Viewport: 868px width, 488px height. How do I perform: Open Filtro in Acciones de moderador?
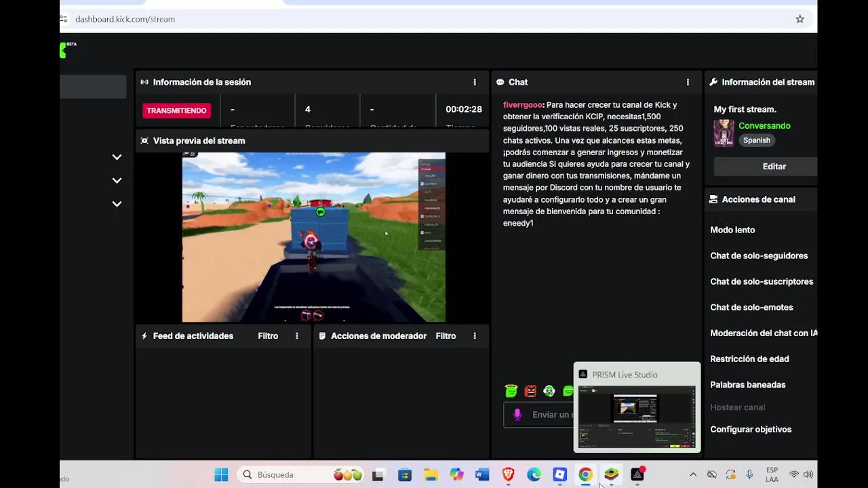pyautogui.click(x=446, y=335)
